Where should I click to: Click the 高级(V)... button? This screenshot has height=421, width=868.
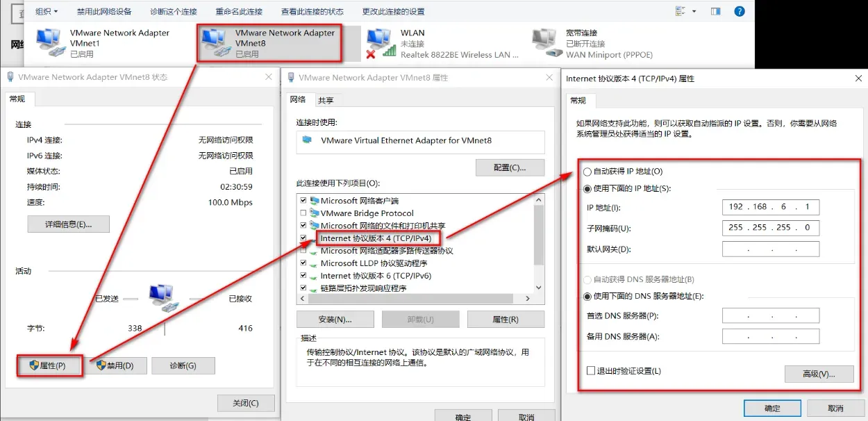[x=819, y=374]
